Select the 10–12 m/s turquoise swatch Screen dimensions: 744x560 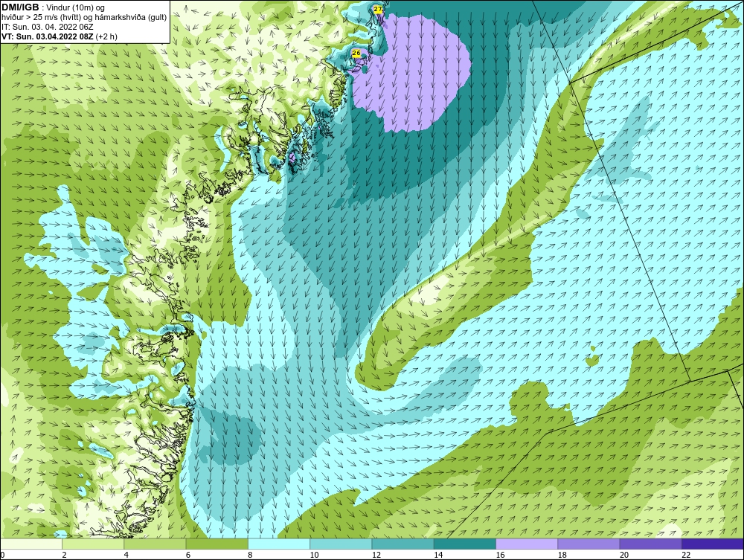pos(341,544)
